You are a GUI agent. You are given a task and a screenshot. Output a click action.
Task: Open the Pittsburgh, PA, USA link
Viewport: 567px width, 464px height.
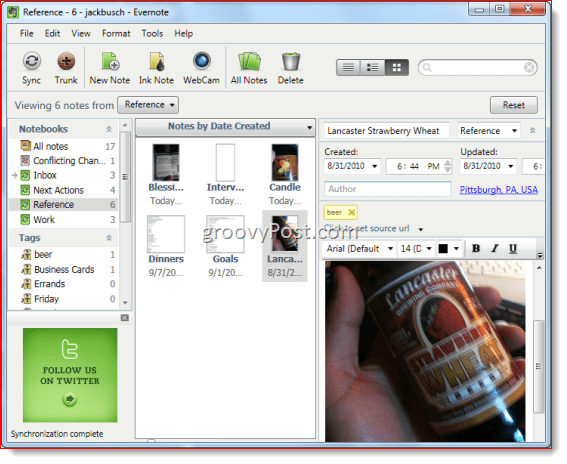tap(499, 190)
